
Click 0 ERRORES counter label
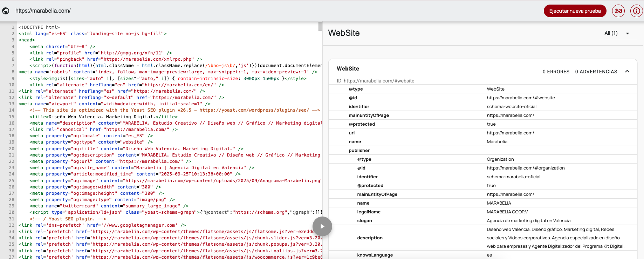click(556, 72)
